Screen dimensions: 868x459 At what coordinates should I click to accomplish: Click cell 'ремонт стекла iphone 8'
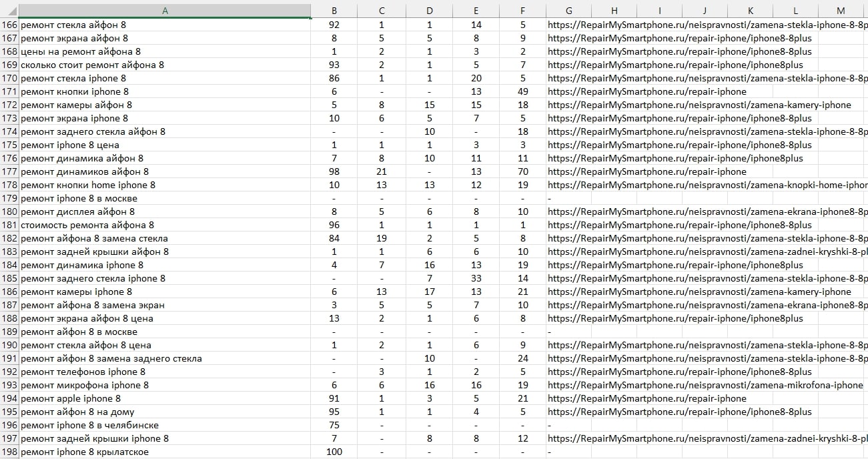(165, 78)
